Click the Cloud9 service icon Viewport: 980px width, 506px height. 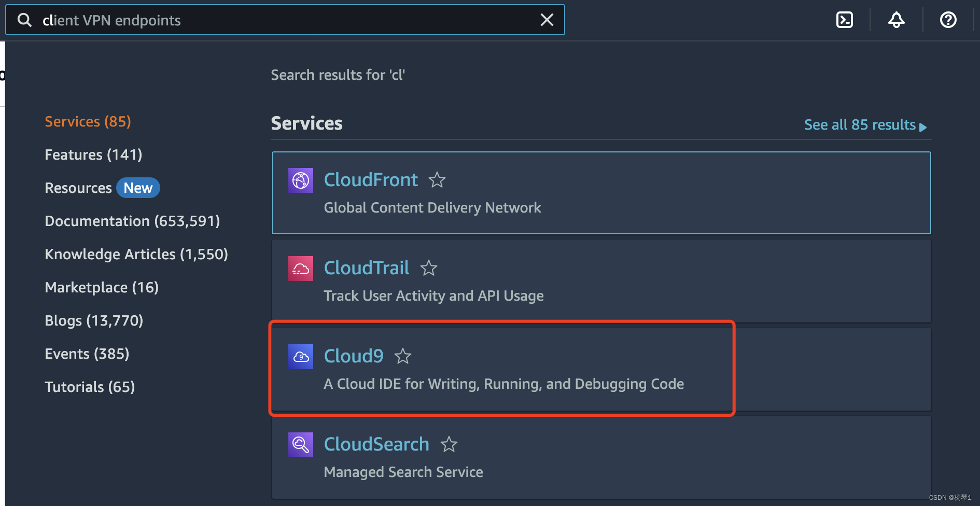pos(301,357)
